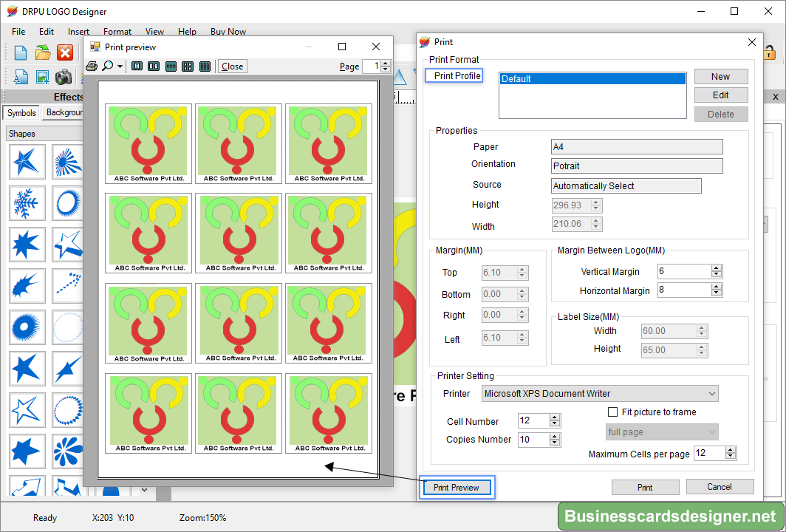
Task: Click the Cell Number input field
Action: point(533,420)
